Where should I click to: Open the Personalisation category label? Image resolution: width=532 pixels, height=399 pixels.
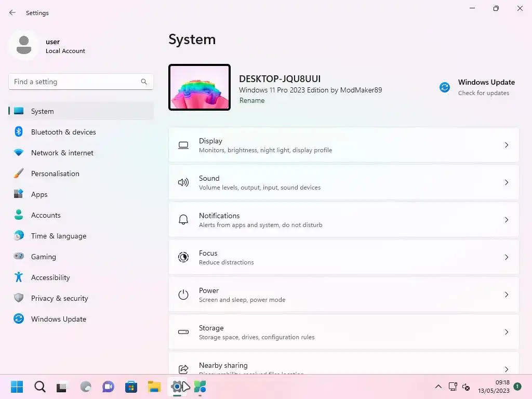coord(55,174)
